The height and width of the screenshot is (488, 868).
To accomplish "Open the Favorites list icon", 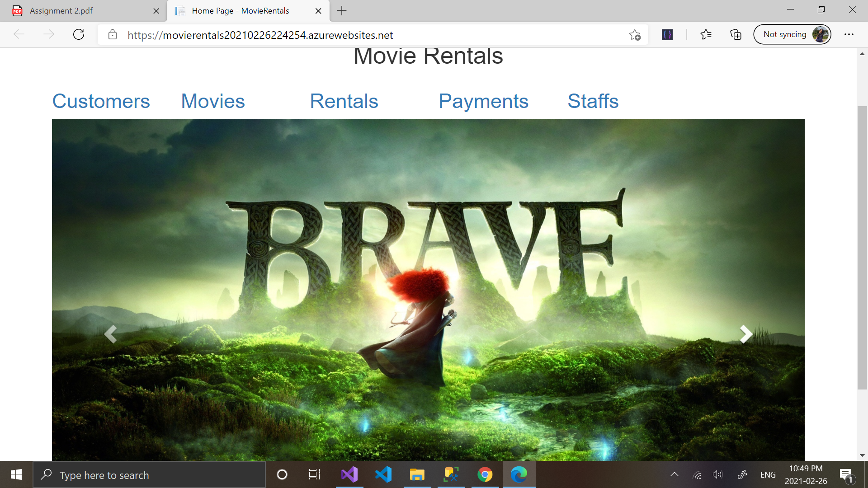I will (x=706, y=34).
